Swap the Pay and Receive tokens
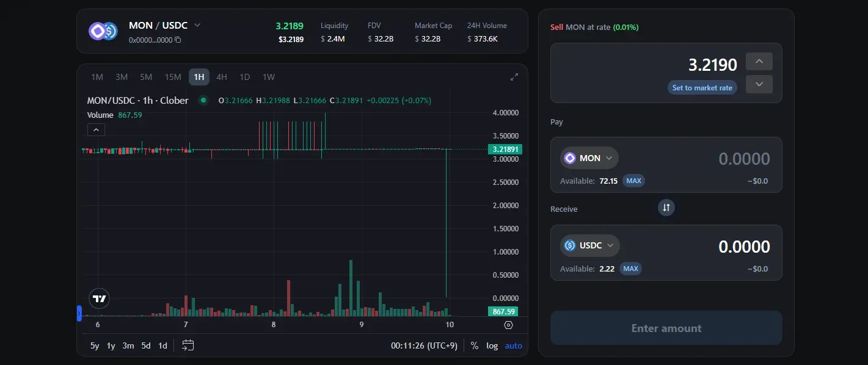This screenshot has width=868, height=365. pos(666,208)
